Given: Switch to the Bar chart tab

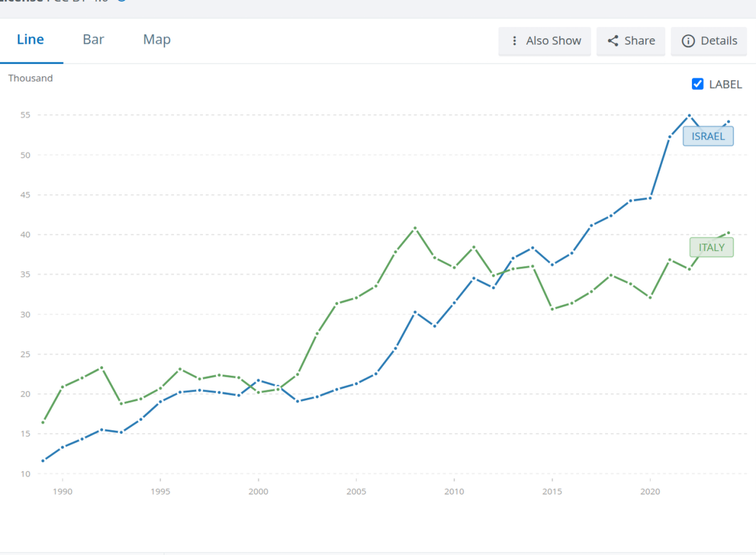Looking at the screenshot, I should click(94, 40).
